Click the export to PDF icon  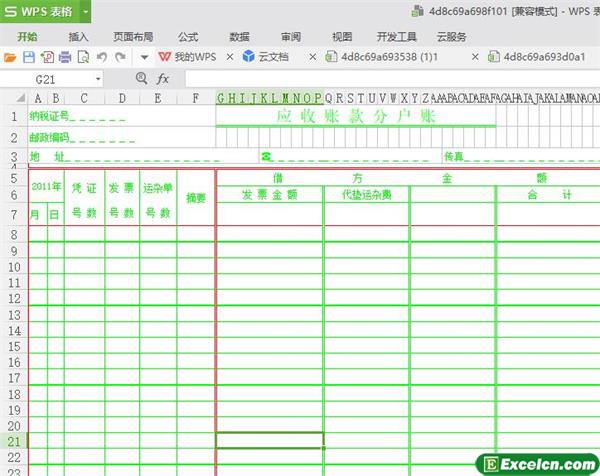point(47,57)
